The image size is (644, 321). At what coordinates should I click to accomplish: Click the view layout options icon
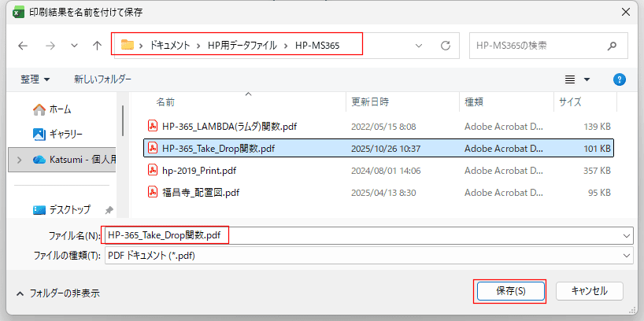coord(570,79)
